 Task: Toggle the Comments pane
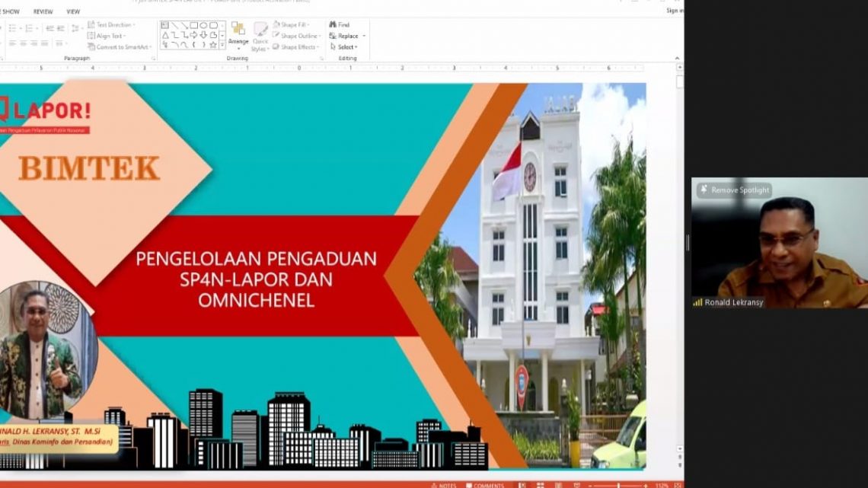pos(485,485)
